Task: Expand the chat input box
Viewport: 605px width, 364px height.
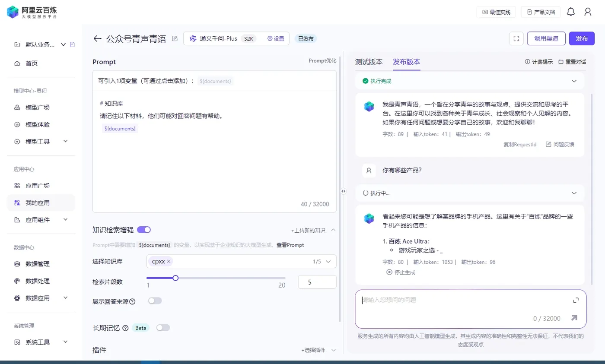Action: tap(576, 300)
